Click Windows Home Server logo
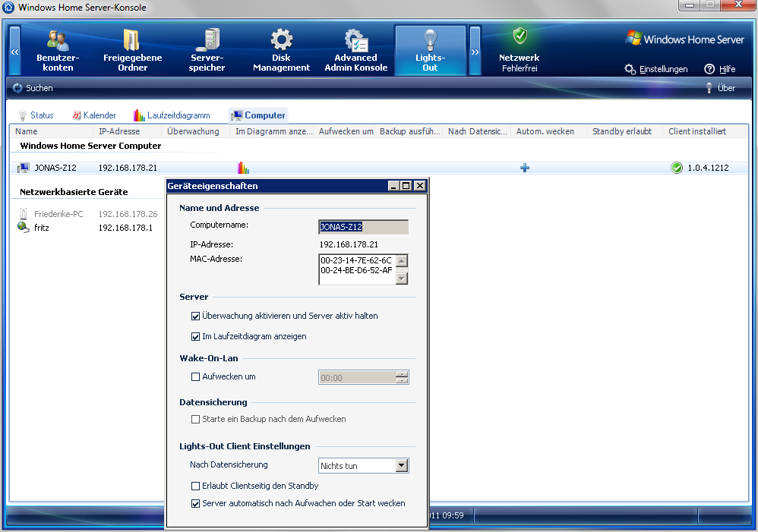Viewport: 758px width, 532px height. 684,39
